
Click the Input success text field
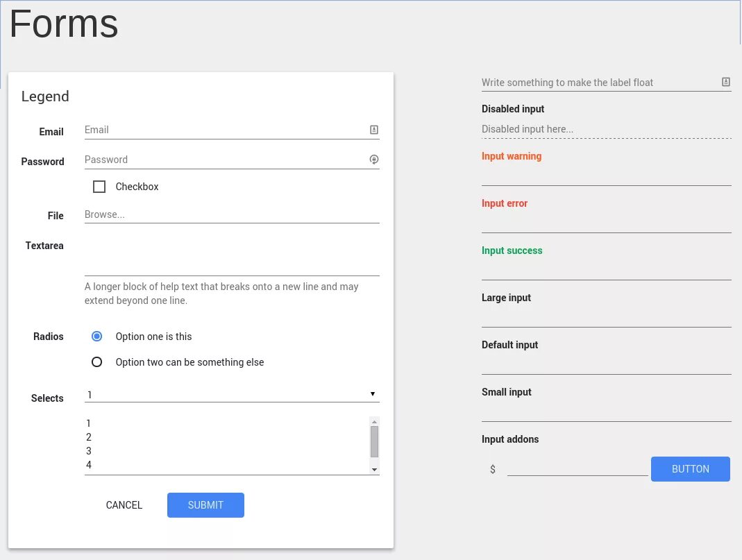tap(606, 269)
